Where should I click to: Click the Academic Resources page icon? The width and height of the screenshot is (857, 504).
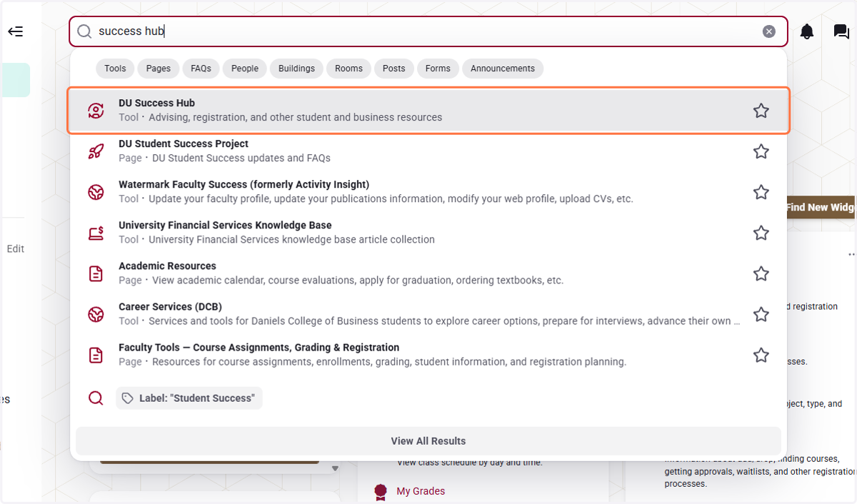[96, 273]
